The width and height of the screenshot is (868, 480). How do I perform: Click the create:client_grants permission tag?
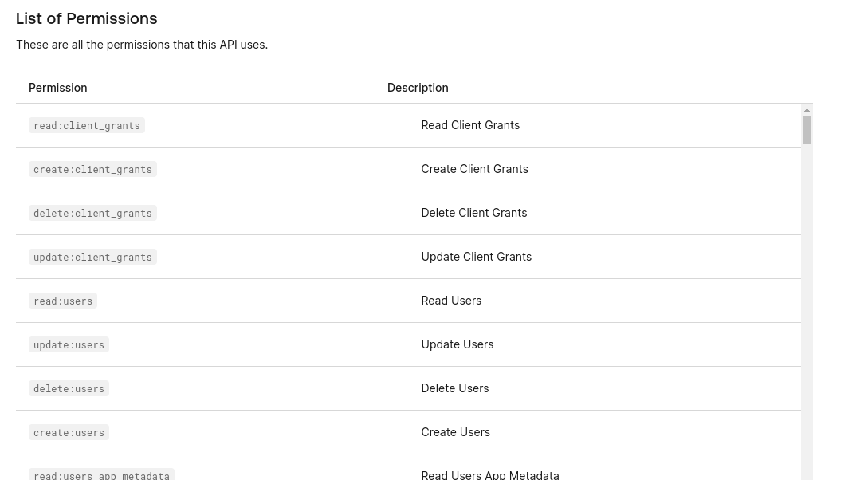[x=92, y=169]
